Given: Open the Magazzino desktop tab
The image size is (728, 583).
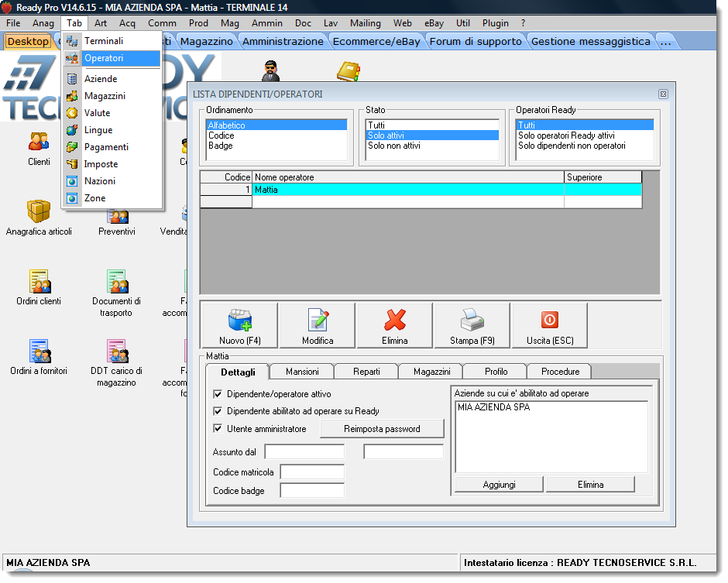Looking at the screenshot, I should tap(207, 42).
